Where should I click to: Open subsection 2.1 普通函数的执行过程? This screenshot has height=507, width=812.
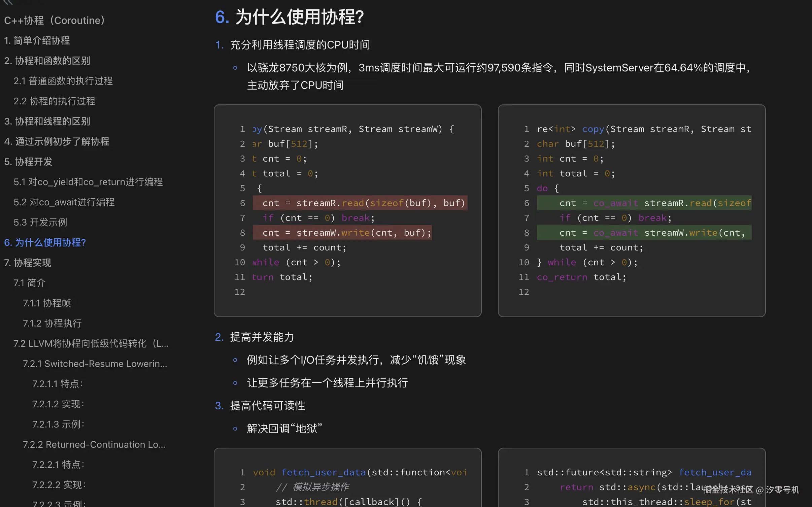[63, 81]
